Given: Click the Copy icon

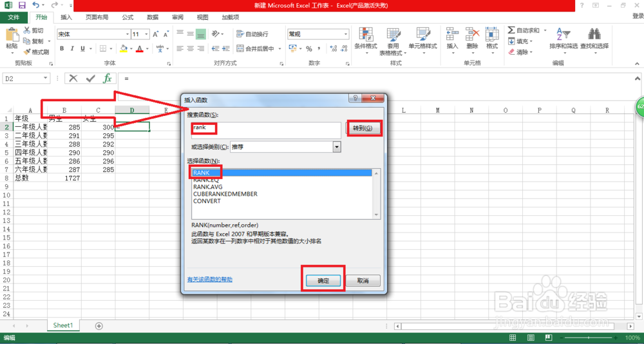Looking at the screenshot, I should tap(27, 41).
